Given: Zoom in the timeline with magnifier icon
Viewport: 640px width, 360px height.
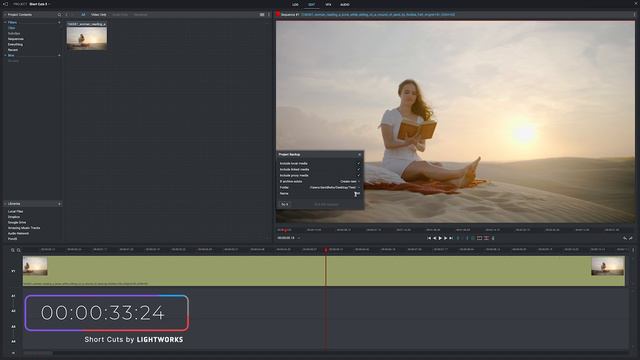Looking at the screenshot, I should 13,250.
